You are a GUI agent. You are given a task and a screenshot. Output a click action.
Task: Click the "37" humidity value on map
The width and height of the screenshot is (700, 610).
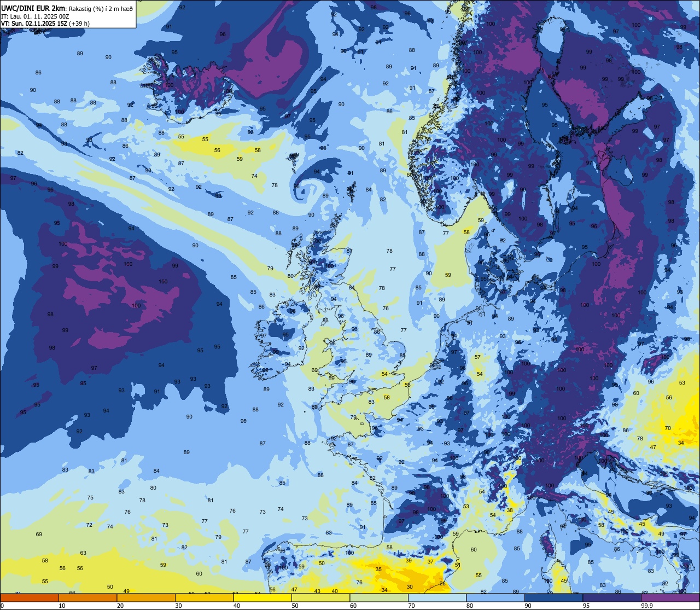430,562
